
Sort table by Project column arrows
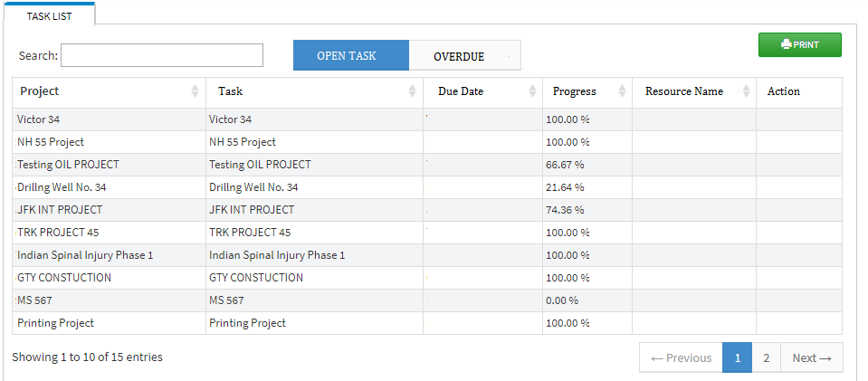195,91
